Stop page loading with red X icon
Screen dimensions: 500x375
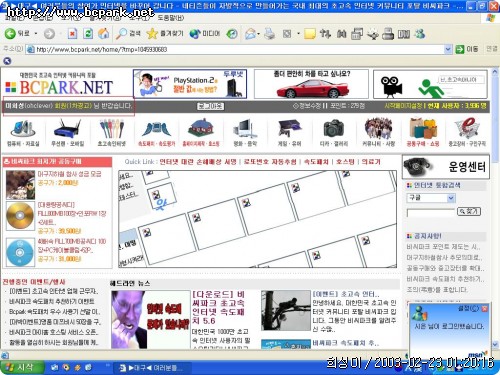click(x=72, y=34)
